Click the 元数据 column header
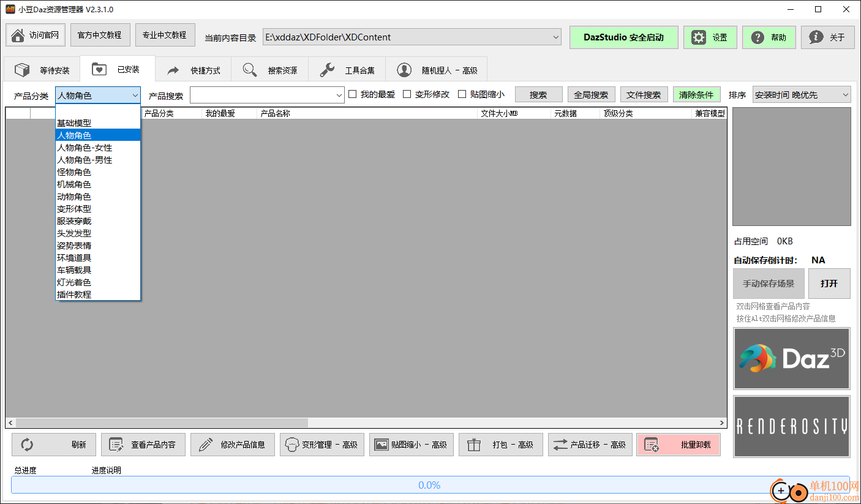The height and width of the screenshot is (504, 861). point(575,113)
